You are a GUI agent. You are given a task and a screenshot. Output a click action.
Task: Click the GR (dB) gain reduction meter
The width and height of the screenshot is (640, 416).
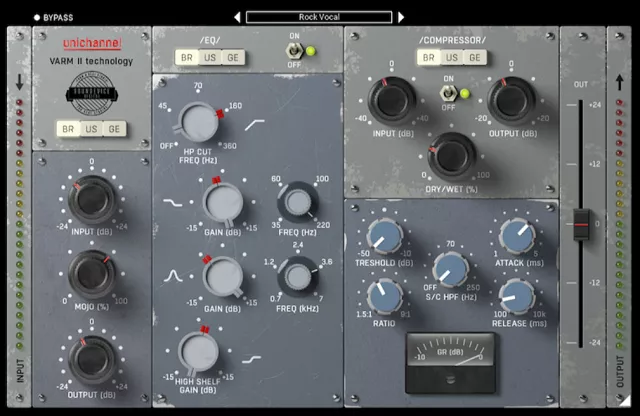click(x=450, y=360)
